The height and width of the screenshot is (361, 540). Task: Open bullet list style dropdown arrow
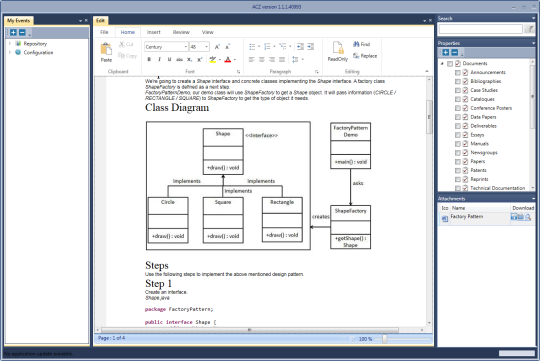click(x=259, y=47)
